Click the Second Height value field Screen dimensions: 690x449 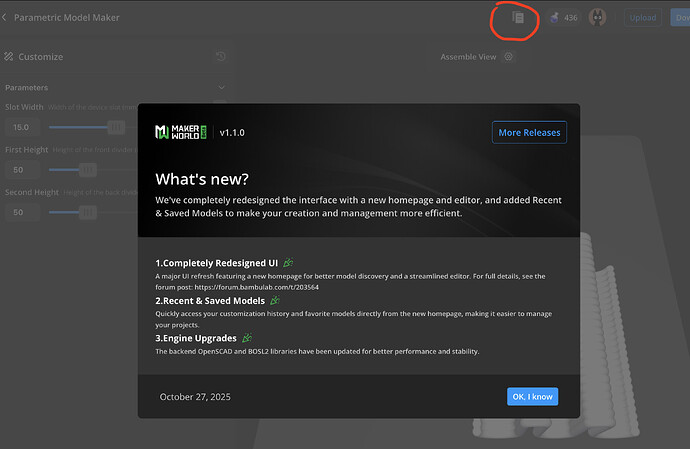tap(22, 213)
